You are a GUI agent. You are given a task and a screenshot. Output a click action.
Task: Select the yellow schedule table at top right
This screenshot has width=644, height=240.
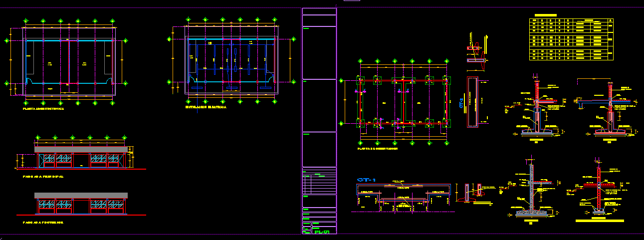[571, 39]
